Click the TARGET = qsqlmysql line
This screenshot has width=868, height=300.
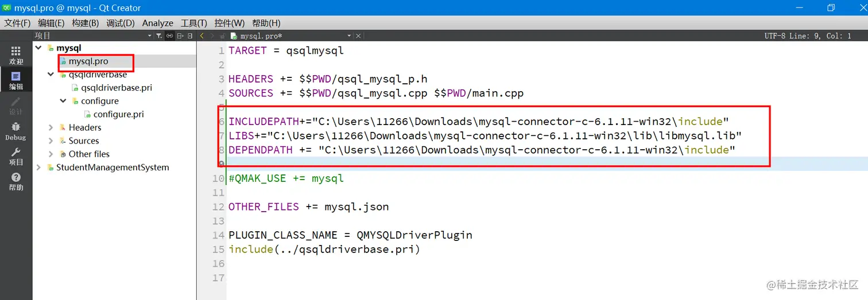click(286, 50)
